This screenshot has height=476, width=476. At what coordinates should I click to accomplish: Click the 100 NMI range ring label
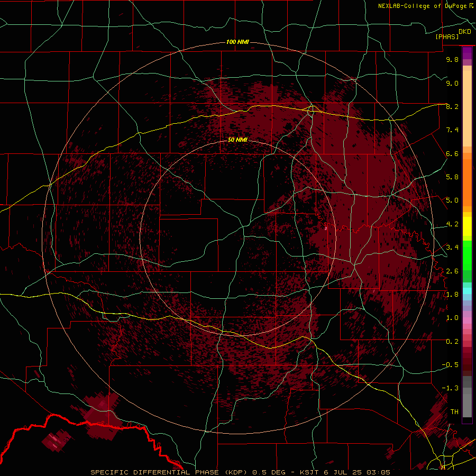[x=237, y=42]
